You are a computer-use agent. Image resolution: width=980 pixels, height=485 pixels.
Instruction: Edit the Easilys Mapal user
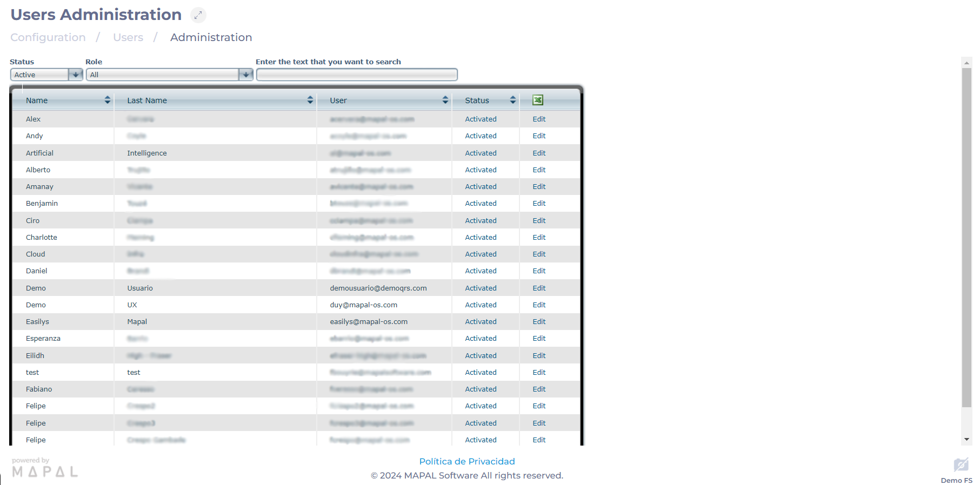click(539, 322)
